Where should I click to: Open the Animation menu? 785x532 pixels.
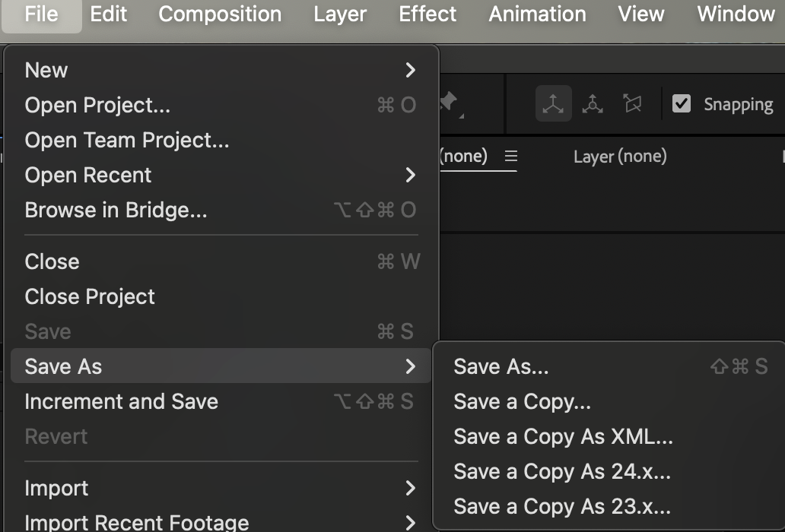click(x=536, y=14)
